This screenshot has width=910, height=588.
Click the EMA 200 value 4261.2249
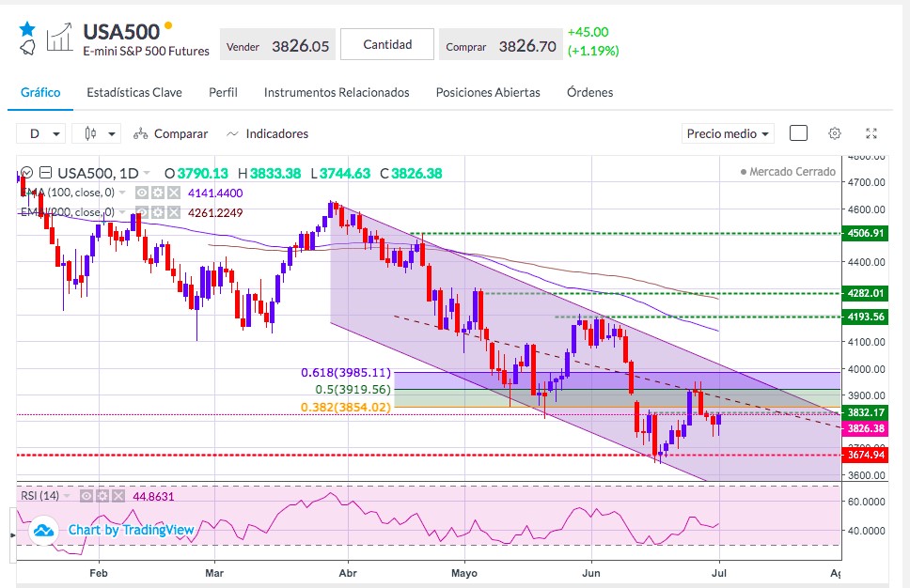coord(215,213)
